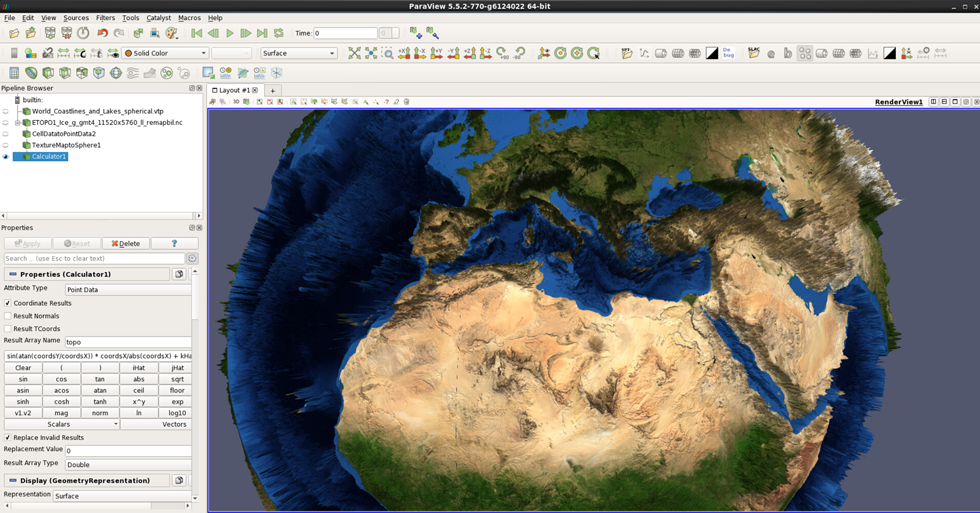Go to last animation frame

pos(262,33)
